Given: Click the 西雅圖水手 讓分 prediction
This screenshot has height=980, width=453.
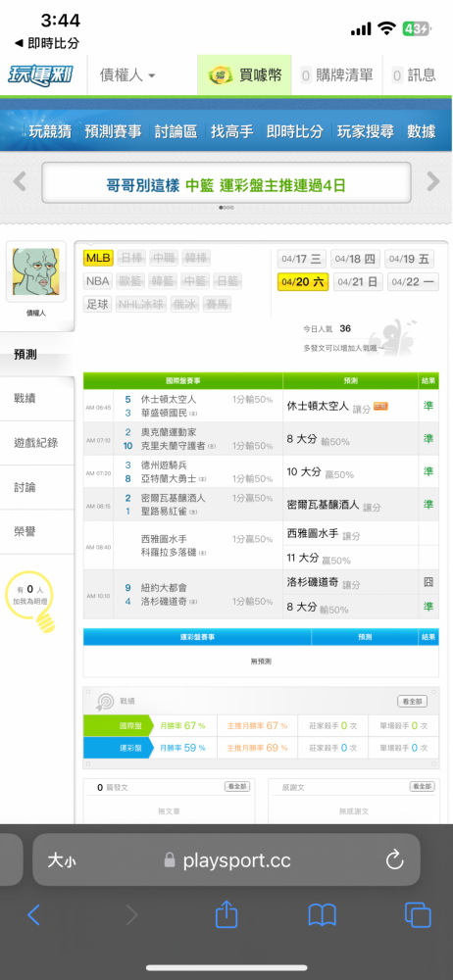Looking at the screenshot, I should coord(324,534).
